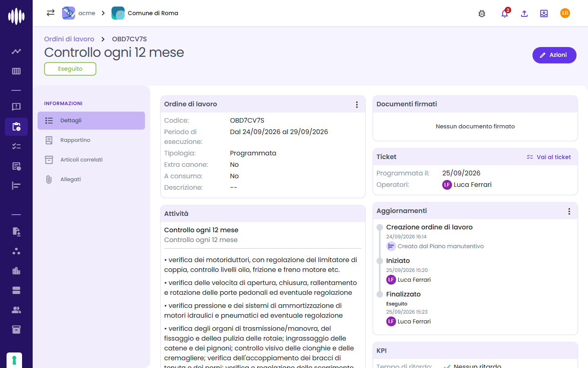
Task: Open Ordine di lavoro options menu
Action: tap(357, 105)
